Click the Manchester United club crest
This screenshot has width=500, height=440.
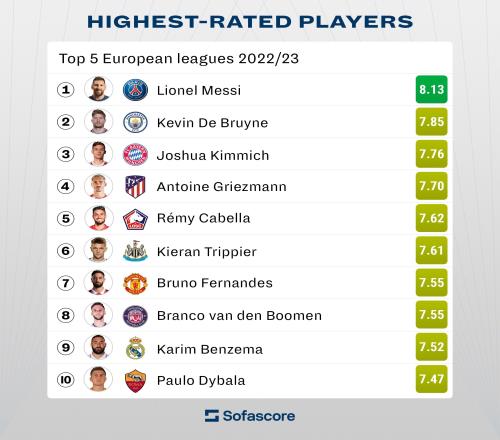tap(135, 283)
